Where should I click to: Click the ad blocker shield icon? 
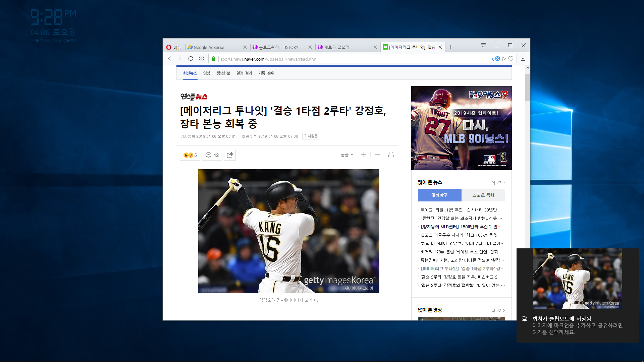[x=497, y=59]
